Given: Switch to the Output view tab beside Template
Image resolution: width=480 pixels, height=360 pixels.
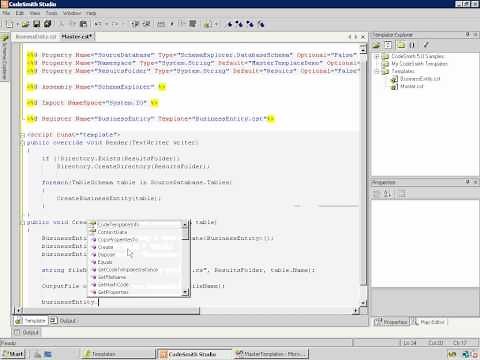Looking at the screenshot, I should 64,321.
